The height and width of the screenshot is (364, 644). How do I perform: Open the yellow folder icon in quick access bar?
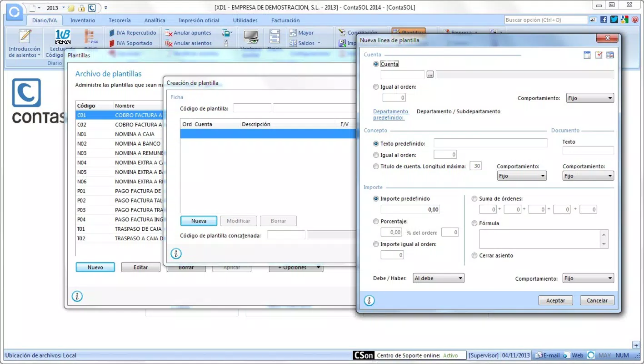pyautogui.click(x=71, y=8)
